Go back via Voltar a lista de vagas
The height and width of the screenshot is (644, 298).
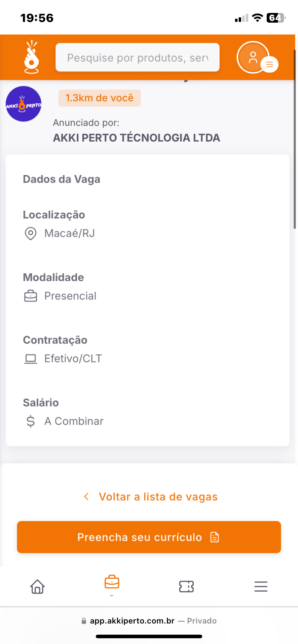coord(158,497)
